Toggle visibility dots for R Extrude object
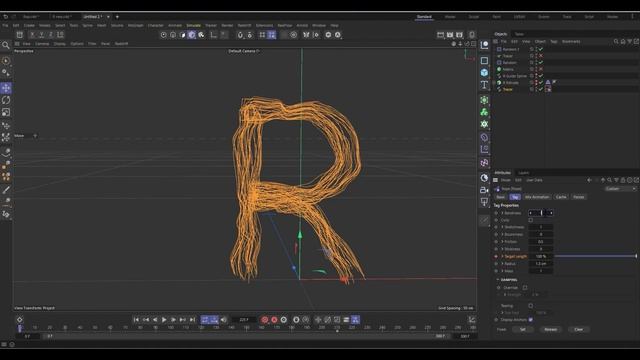This screenshot has height=360, width=640. (536, 82)
